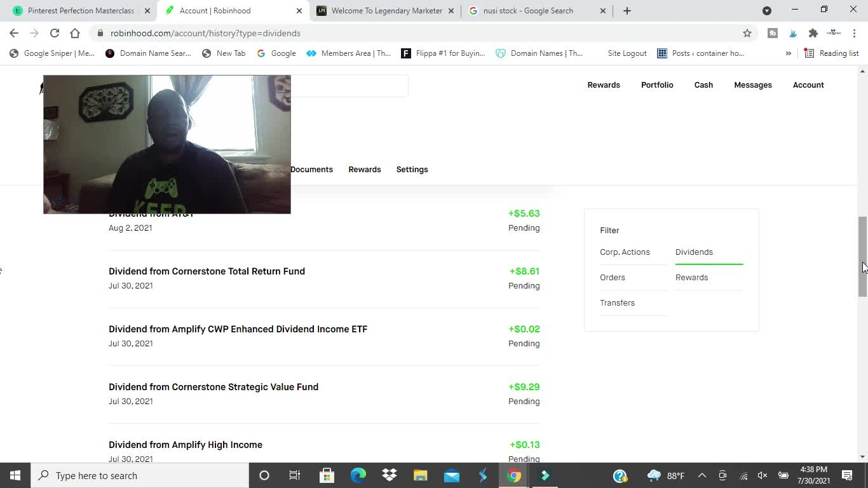
Task: Open the Mail app from the taskbar
Action: pyautogui.click(x=452, y=475)
